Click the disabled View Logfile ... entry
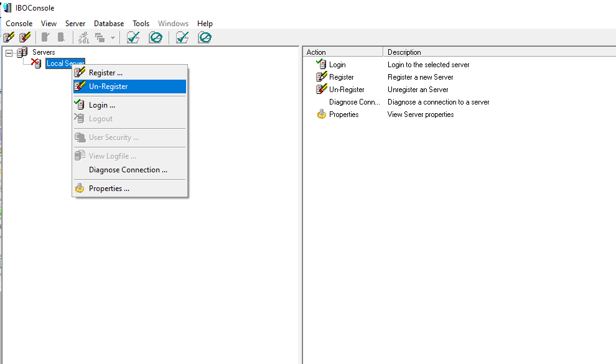The width and height of the screenshot is (616, 364). pyautogui.click(x=129, y=156)
